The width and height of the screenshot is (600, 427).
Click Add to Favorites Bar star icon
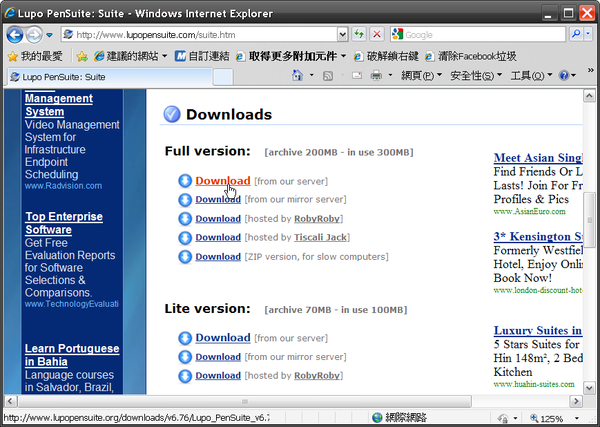82,57
